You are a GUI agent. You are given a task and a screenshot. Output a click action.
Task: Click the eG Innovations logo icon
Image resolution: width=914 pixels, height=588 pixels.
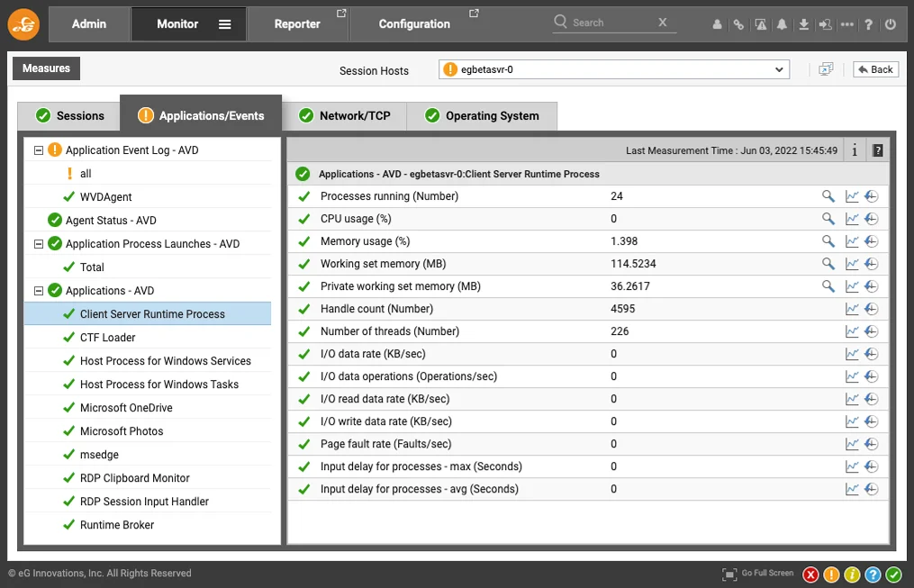click(23, 24)
